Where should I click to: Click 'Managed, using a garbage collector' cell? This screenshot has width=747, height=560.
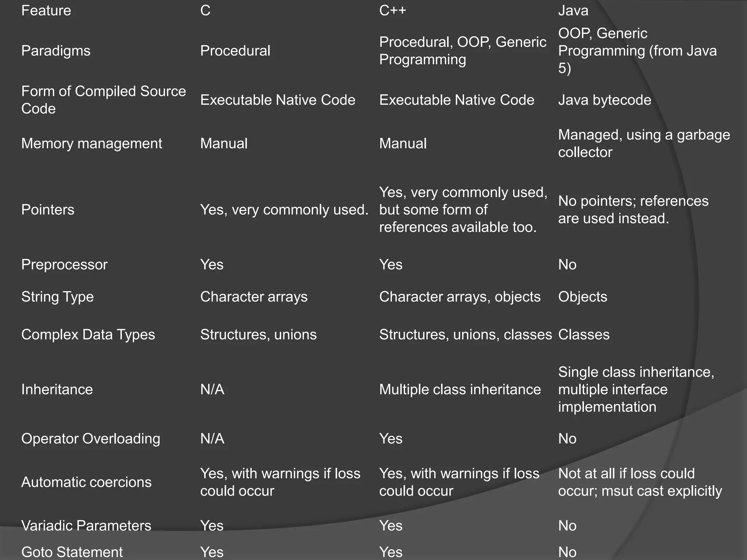point(644,143)
